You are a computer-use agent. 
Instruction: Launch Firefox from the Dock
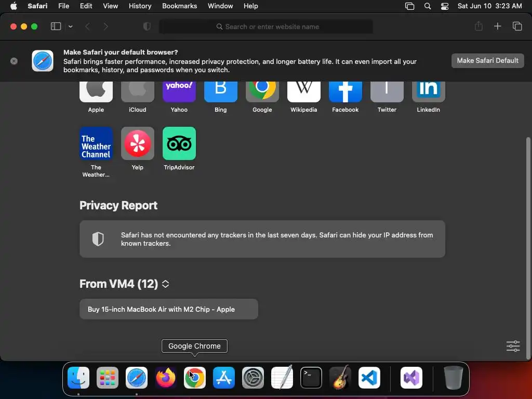click(x=166, y=377)
